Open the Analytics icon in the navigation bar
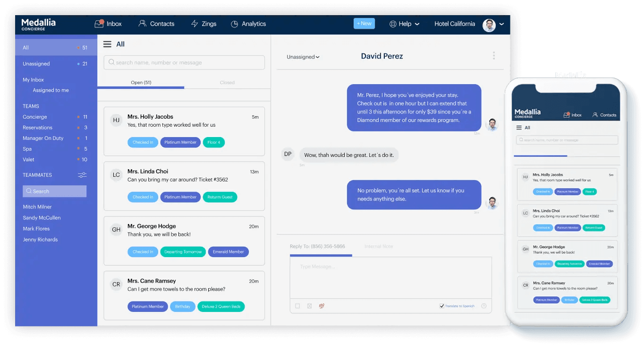Viewport: 644px width, 345px height. [235, 24]
